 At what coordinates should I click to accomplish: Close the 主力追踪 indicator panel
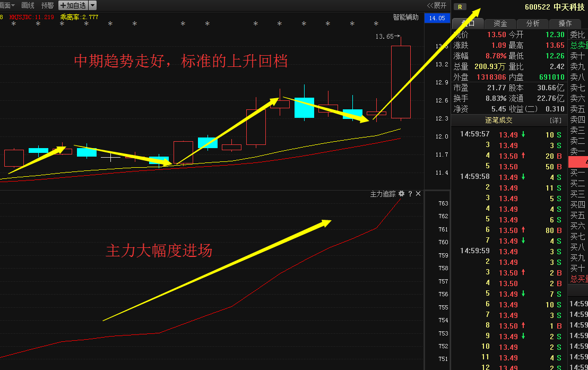pyautogui.click(x=418, y=194)
